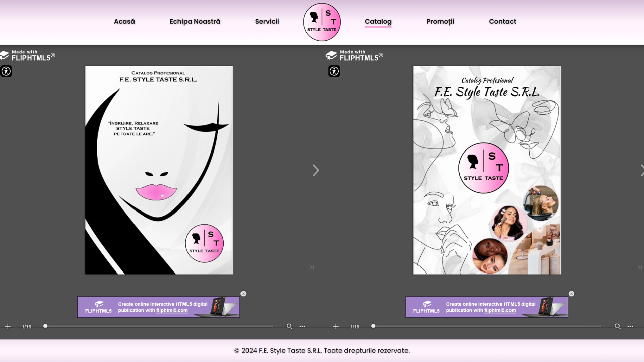Search inside the right catalog
The image size is (644, 362).
click(618, 326)
